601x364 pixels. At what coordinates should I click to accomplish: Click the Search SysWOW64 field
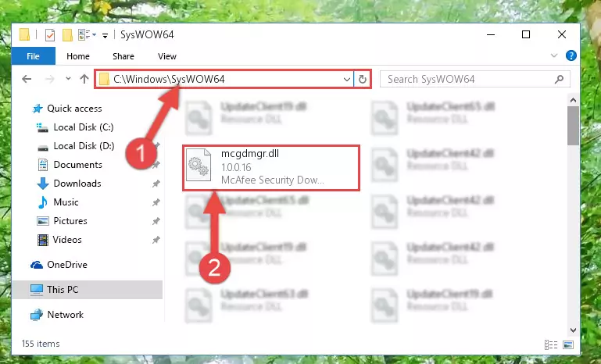474,80
